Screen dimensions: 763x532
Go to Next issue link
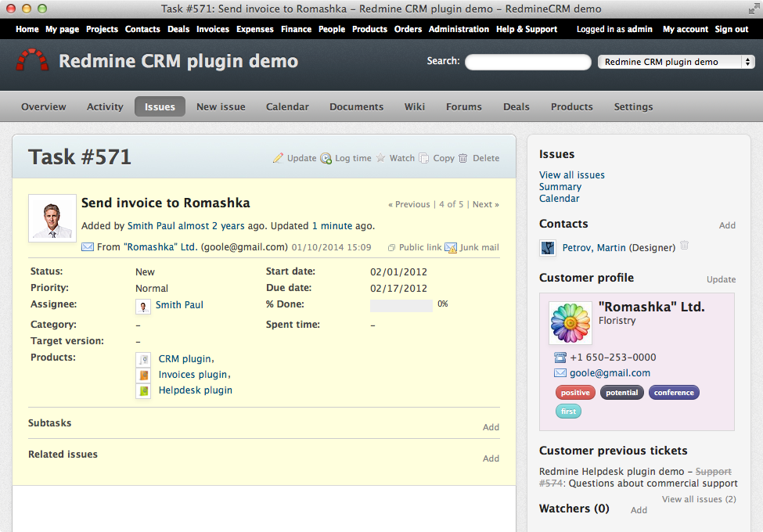[485, 204]
